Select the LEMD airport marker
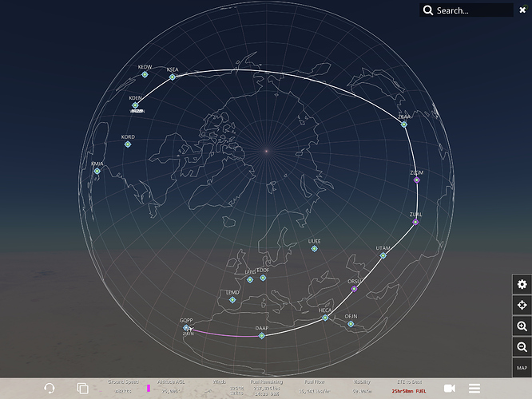The width and height of the screenshot is (532, 399). (x=232, y=300)
